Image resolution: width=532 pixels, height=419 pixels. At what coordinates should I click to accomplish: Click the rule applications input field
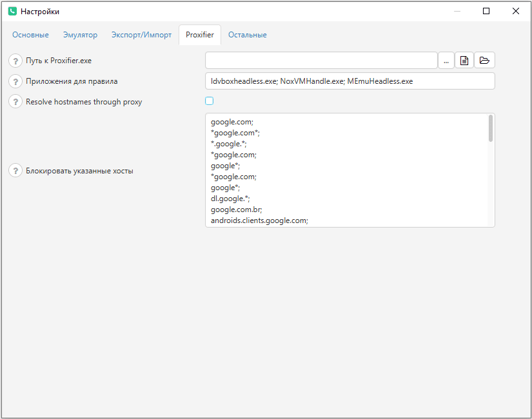(x=350, y=81)
